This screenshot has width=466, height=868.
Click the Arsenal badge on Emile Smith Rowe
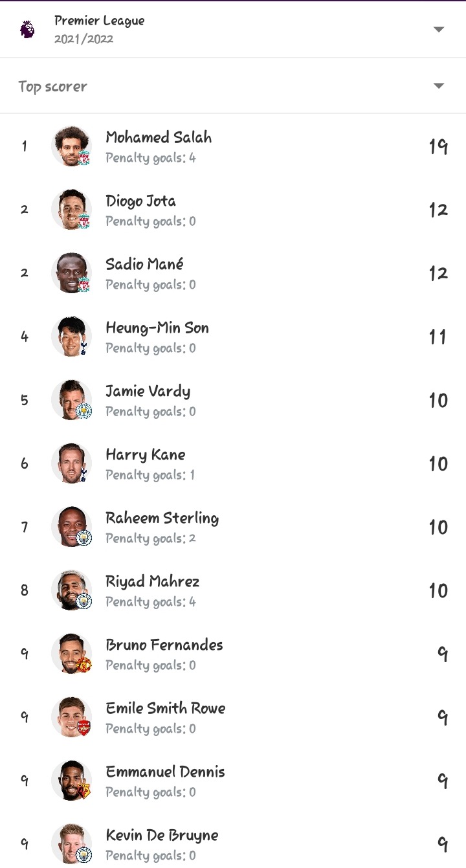click(84, 728)
